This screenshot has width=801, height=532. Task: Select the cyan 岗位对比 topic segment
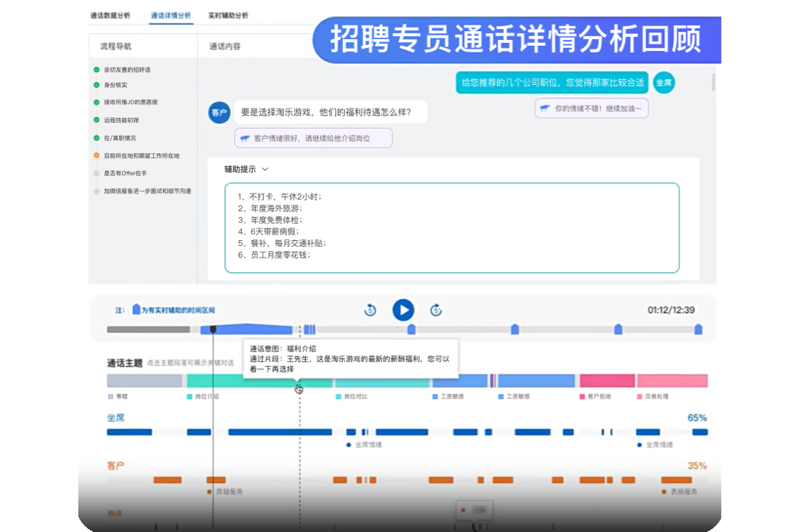point(383,381)
